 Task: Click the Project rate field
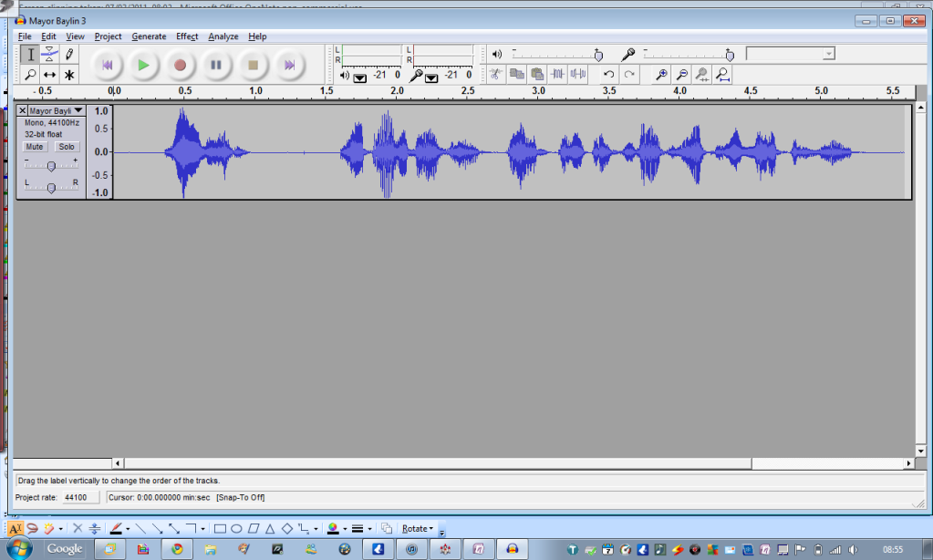point(75,497)
